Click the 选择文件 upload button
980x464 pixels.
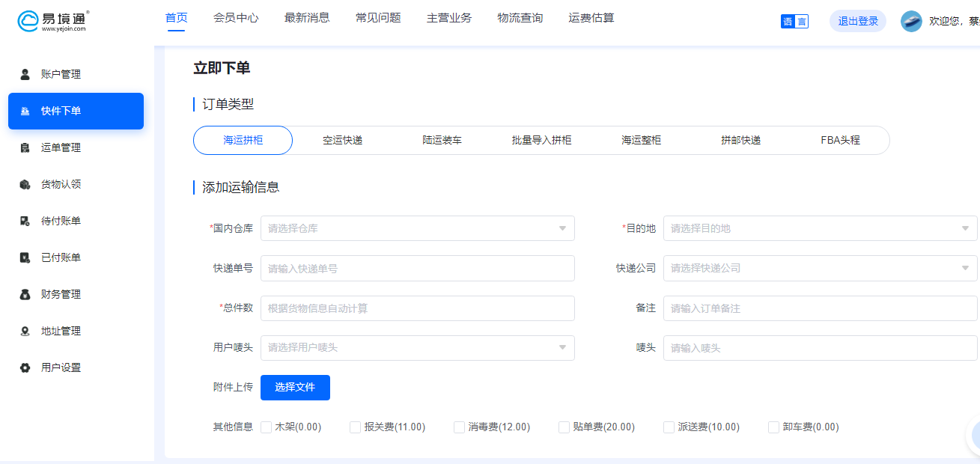[295, 387]
